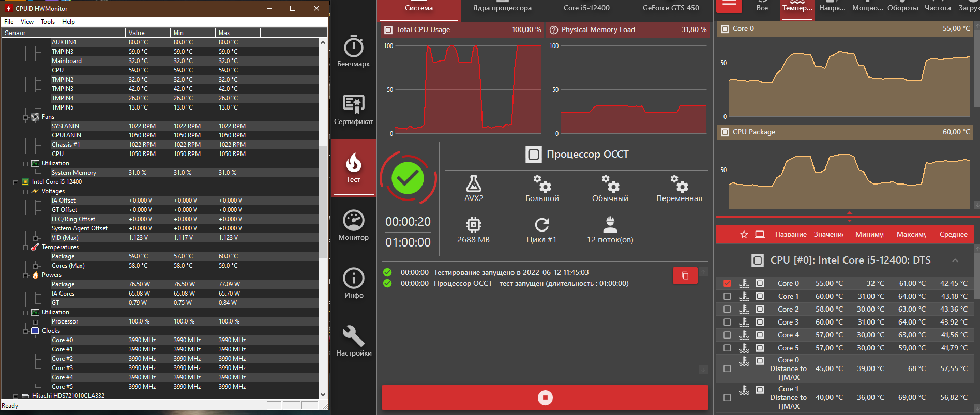
Task: Expand the Hitachi HDS721010CLA332 drive node
Action: [16, 396]
